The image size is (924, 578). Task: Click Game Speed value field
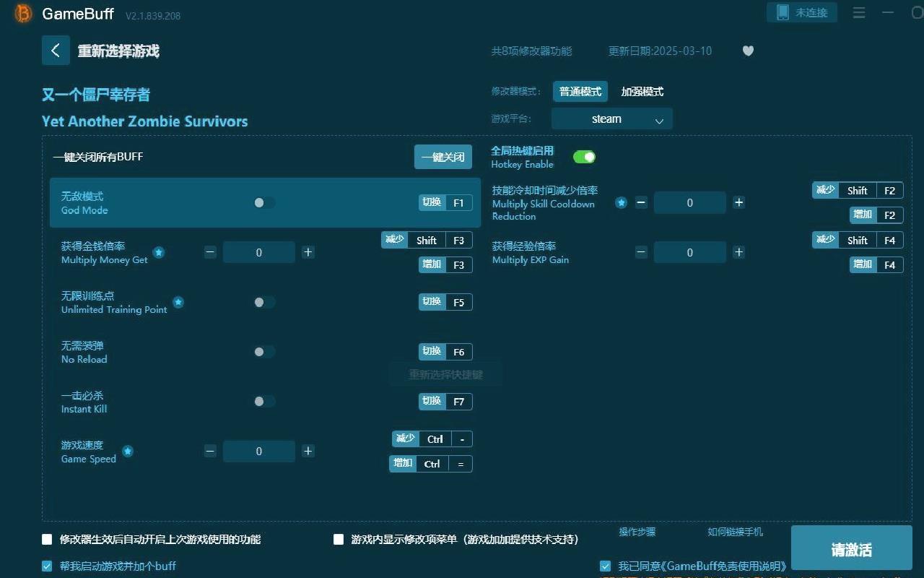259,451
